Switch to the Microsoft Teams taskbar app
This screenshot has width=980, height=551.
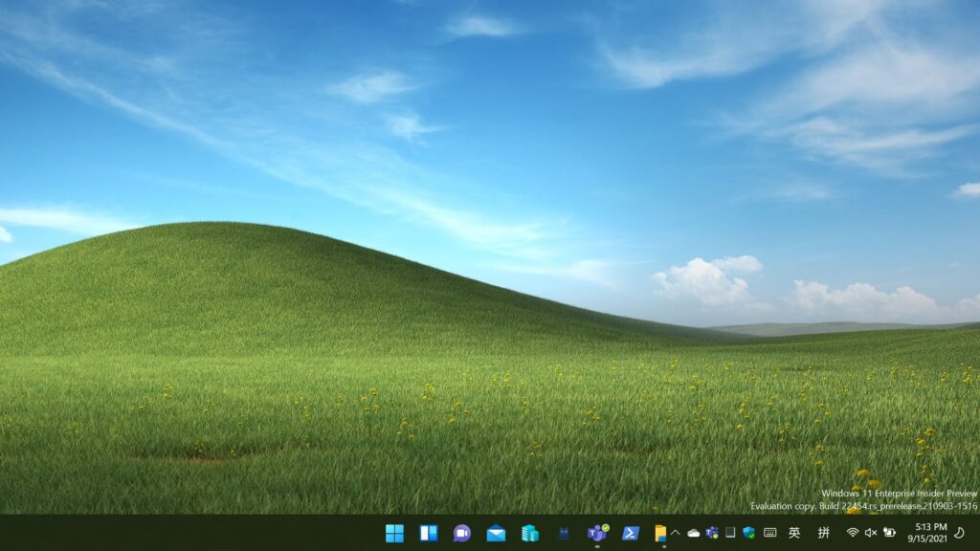coord(597,533)
